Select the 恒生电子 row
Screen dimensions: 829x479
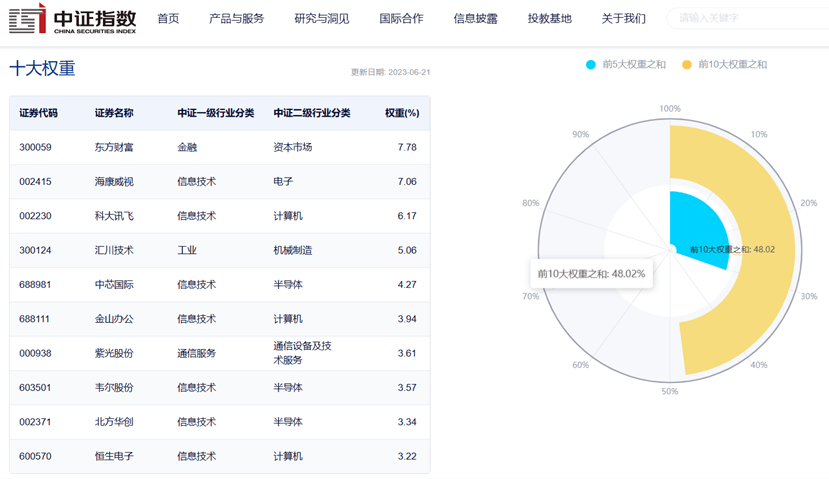click(x=219, y=456)
